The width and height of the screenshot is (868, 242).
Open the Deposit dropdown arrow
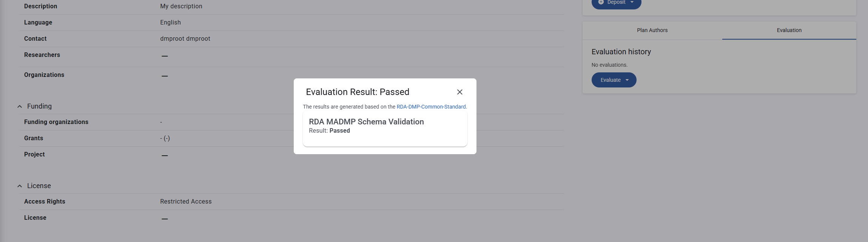tap(632, 2)
